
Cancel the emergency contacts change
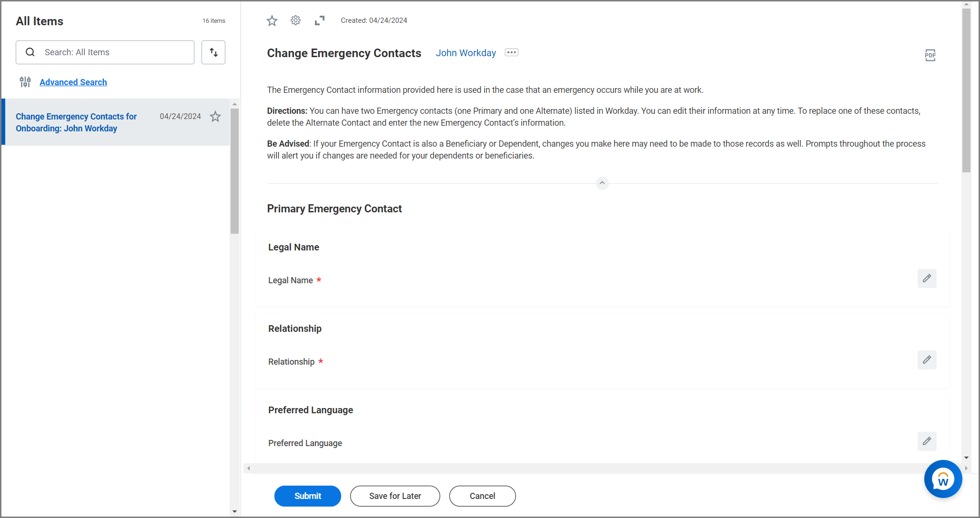(483, 496)
